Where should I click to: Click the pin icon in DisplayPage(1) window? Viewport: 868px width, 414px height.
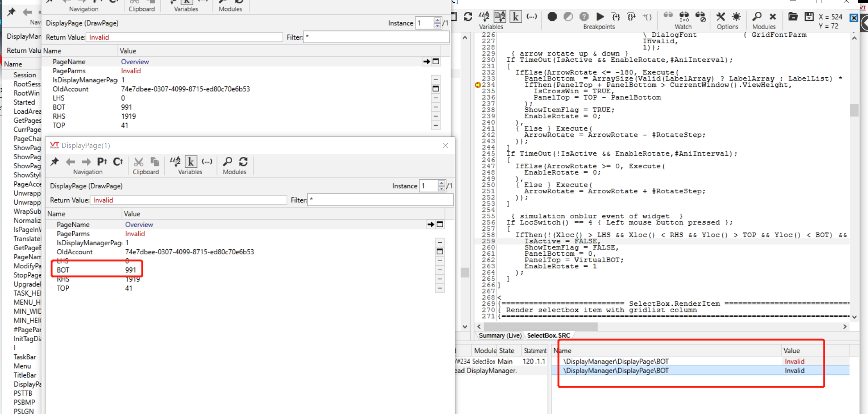point(55,162)
